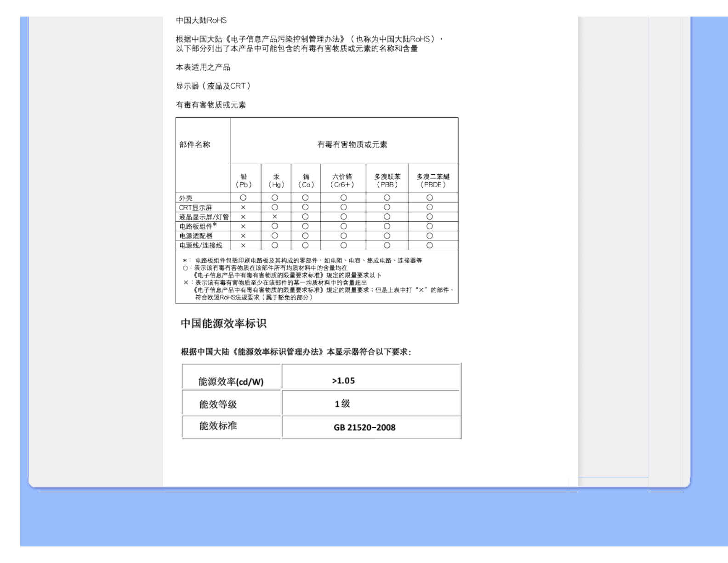Screen dimensions: 728x563
Task: Select the 六价铬 (Cr6+) column header
Action: point(342,181)
